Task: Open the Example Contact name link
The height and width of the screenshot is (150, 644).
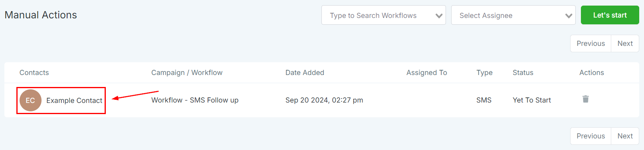Action: pyautogui.click(x=74, y=101)
